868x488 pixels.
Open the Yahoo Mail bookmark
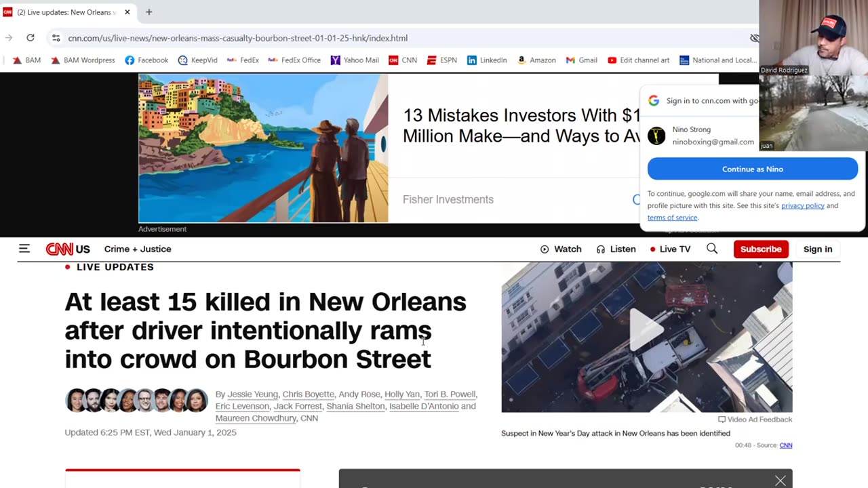point(355,60)
